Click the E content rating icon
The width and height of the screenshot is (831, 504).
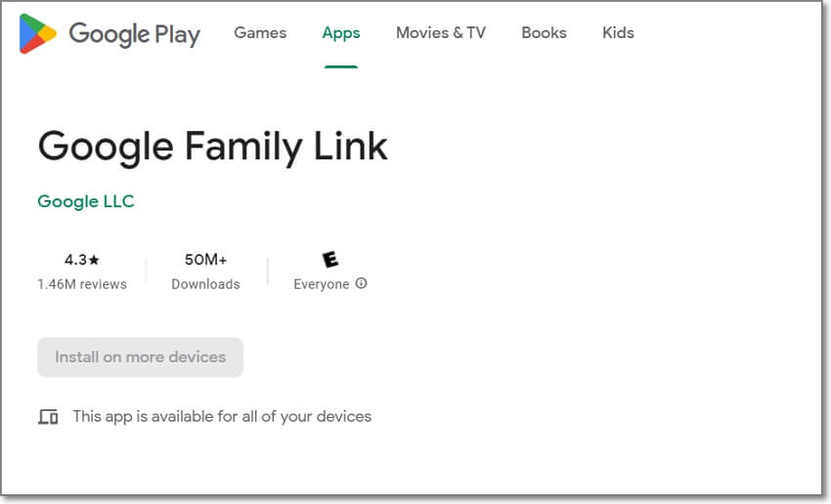330,260
